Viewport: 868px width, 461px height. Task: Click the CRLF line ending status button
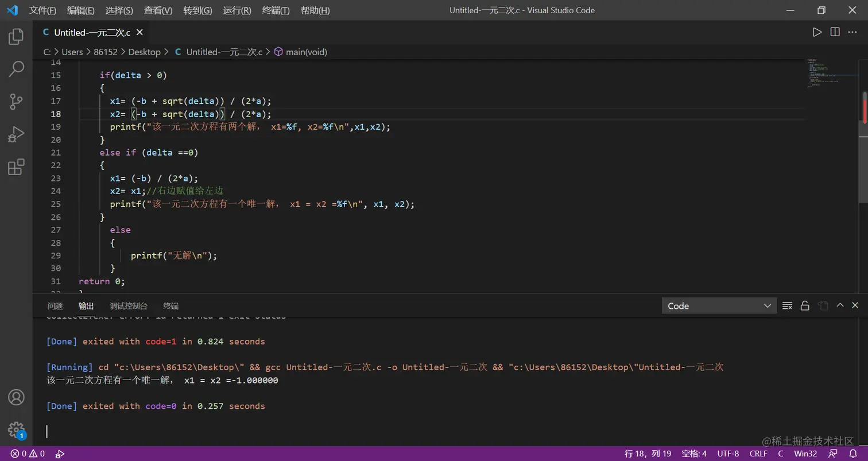[758, 454]
